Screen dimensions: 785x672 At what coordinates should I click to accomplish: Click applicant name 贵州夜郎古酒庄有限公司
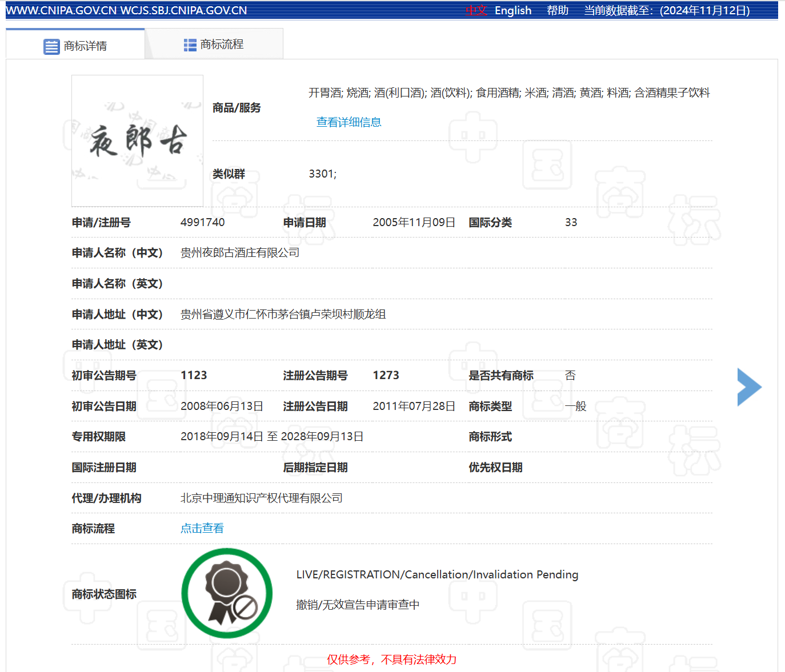pyautogui.click(x=240, y=252)
